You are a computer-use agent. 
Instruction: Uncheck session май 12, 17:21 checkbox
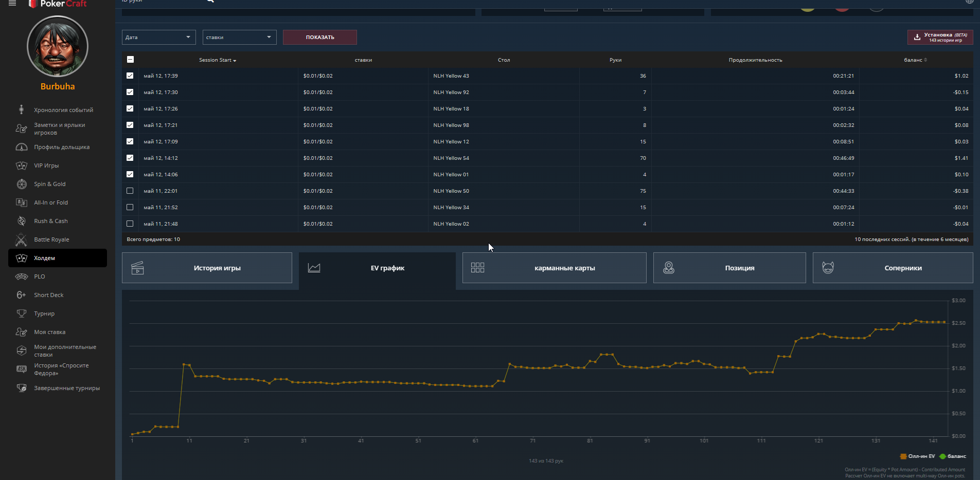(130, 125)
